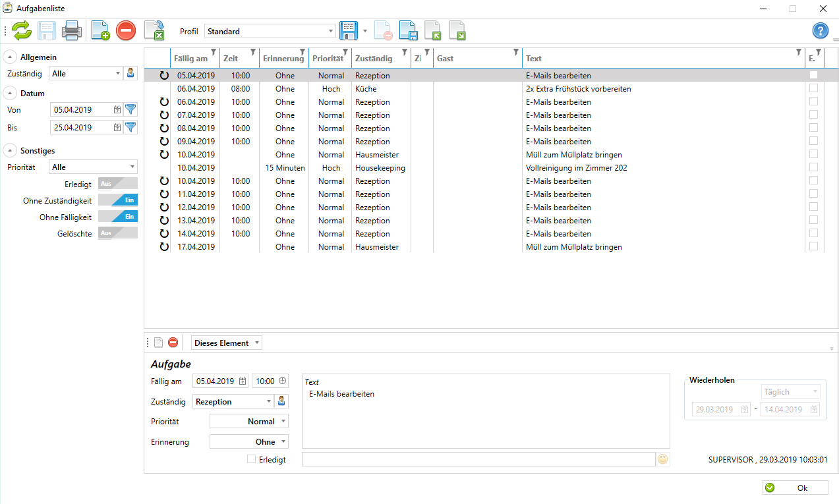This screenshot has height=504, width=839.
Task: Turn off the Ohne Zuständigkeit switch
Action: pos(118,200)
